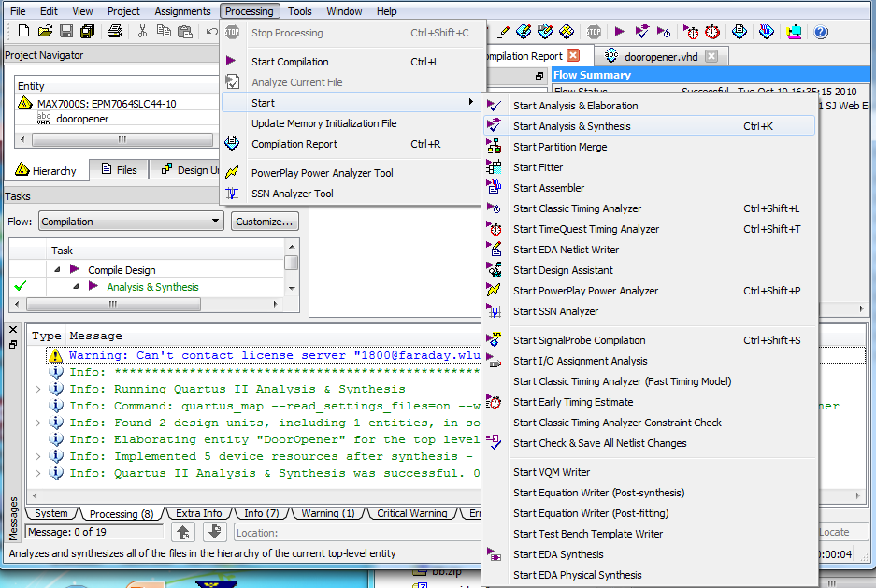The image size is (876, 588).
Task: Click the Save All stacked disks icon
Action: click(x=87, y=31)
